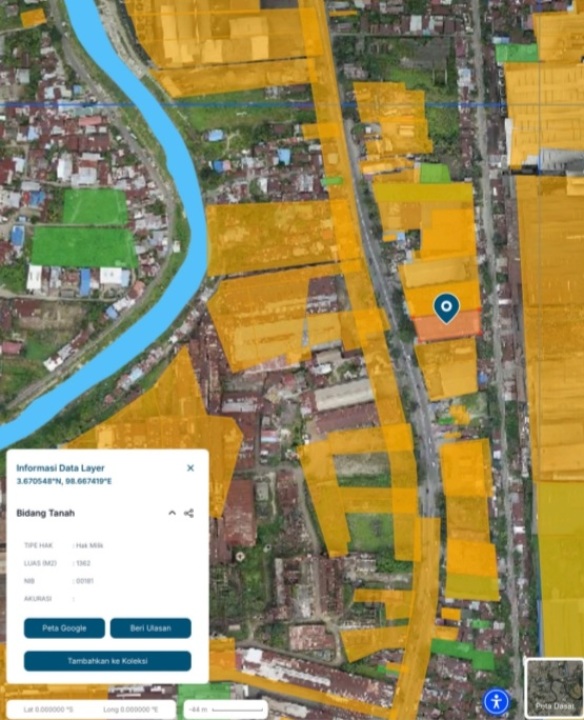The width and height of the screenshot is (584, 720).
Task: Click the Informasi Data Layer title
Action: point(60,468)
